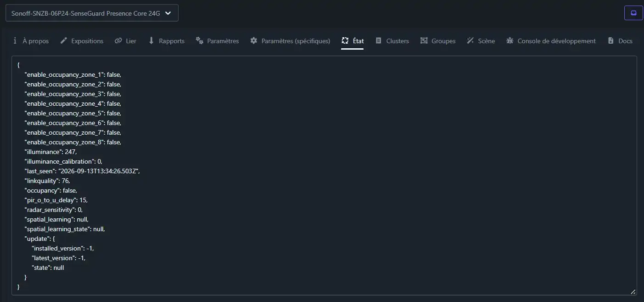This screenshot has width=644, height=302.
Task: Click the object group icon beside Groupes
Action: coord(424,41)
